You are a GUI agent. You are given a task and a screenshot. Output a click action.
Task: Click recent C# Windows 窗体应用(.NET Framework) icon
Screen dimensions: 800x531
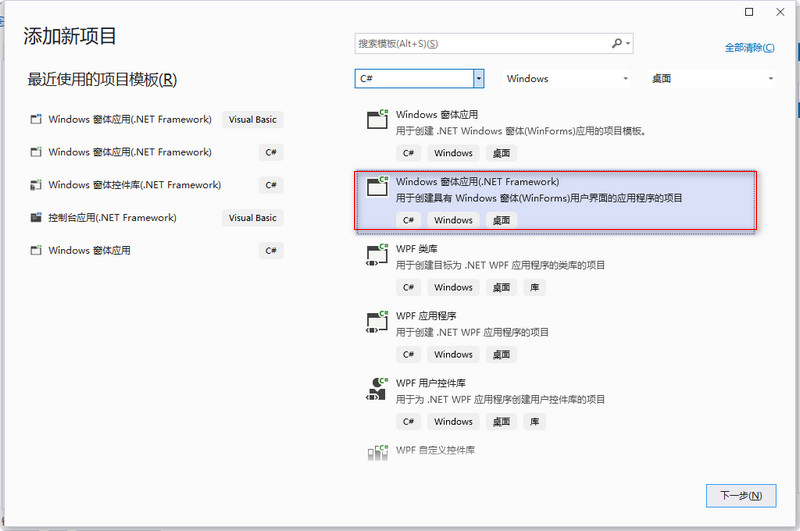(x=36, y=152)
